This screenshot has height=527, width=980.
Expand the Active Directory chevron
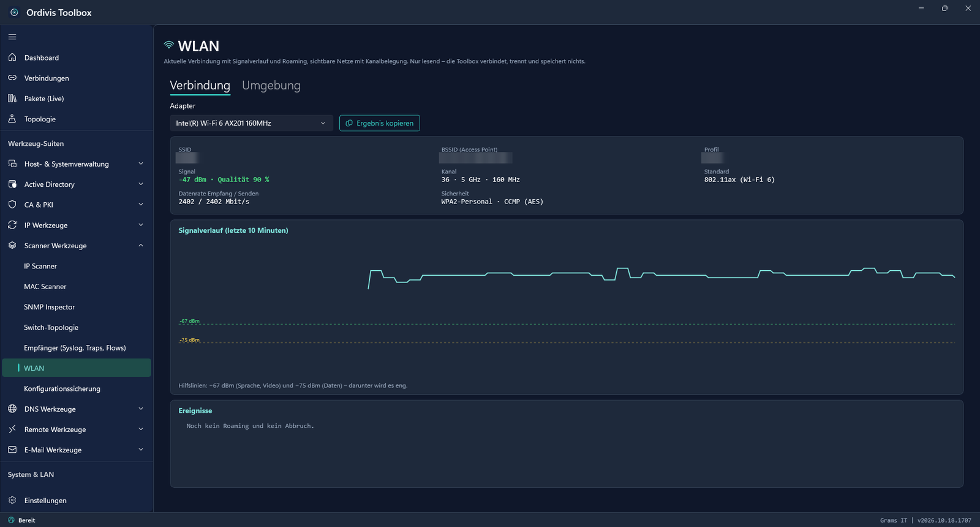point(141,184)
